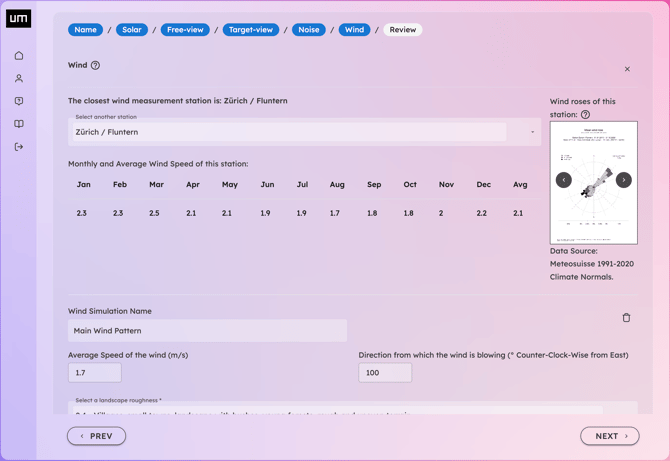Open the landscape roughness dropdown

tap(340, 408)
